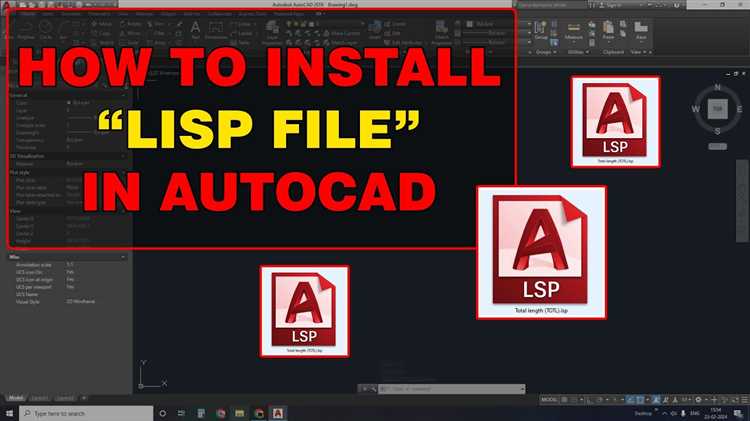
Task: Click the S compass direction on ViewCube
Action: tap(717, 131)
